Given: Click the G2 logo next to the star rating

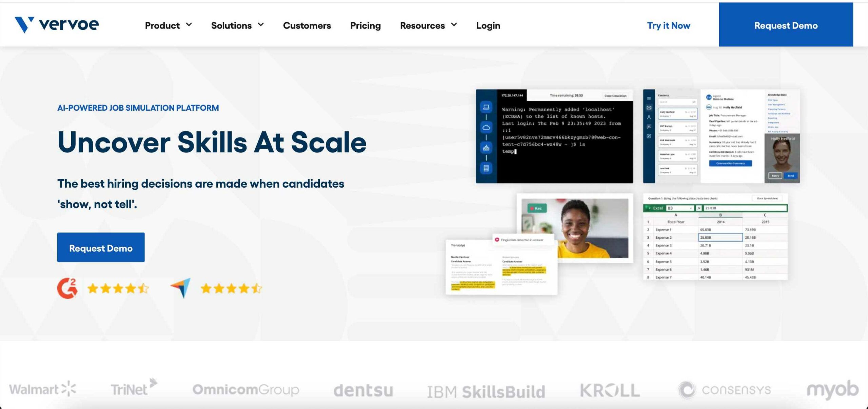Looking at the screenshot, I should tap(67, 289).
